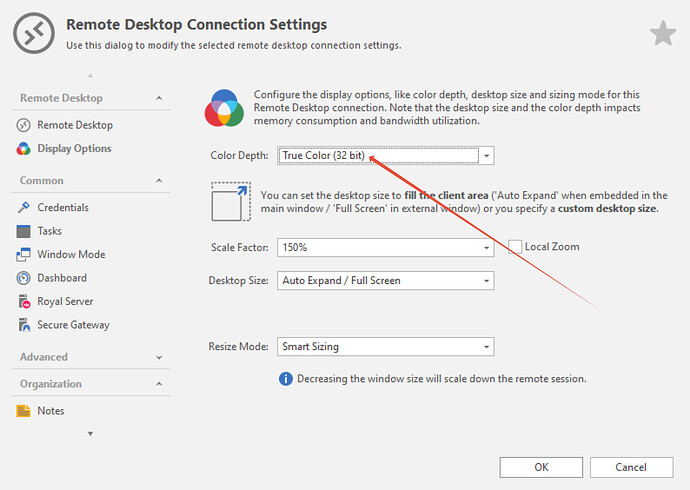The image size is (690, 490).
Task: Collapse the Common section
Action: coord(159,181)
